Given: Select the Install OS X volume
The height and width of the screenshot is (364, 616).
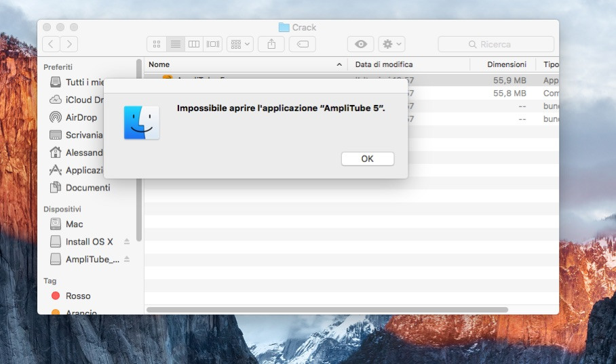Looking at the screenshot, I should (x=81, y=242).
